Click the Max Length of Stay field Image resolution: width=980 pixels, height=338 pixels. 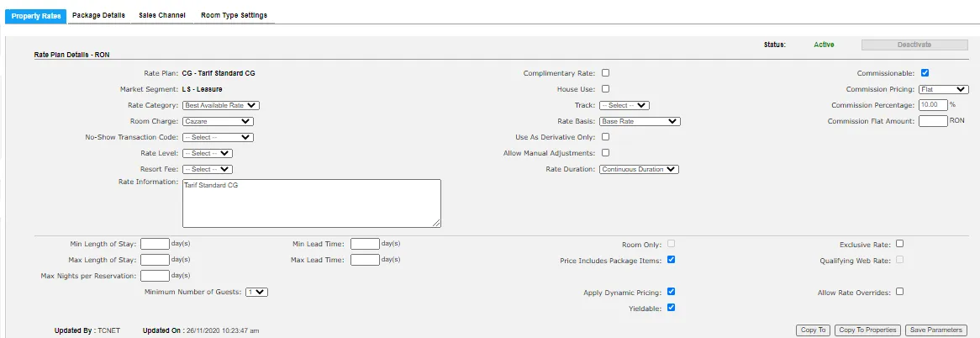155,259
